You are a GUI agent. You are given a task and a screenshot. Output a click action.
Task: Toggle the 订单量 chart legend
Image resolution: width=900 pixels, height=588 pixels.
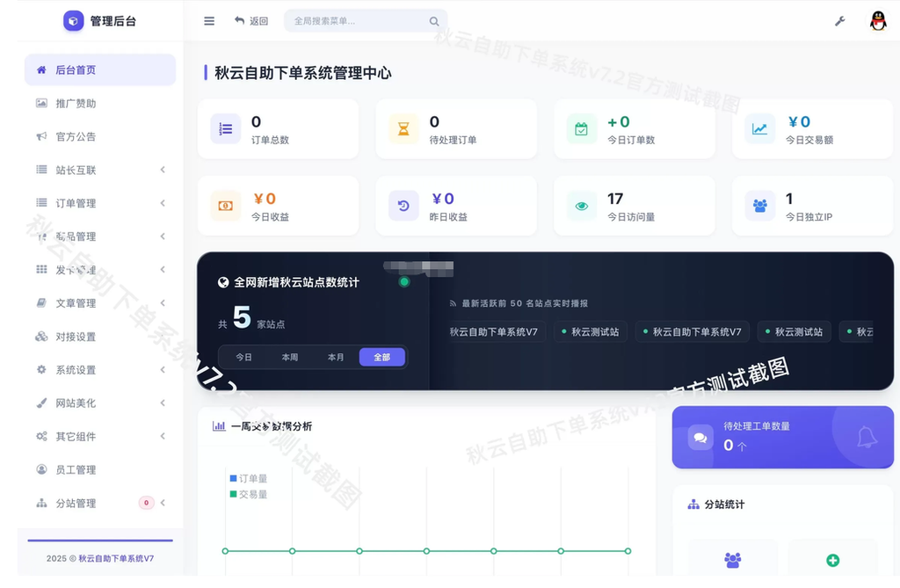pos(249,478)
